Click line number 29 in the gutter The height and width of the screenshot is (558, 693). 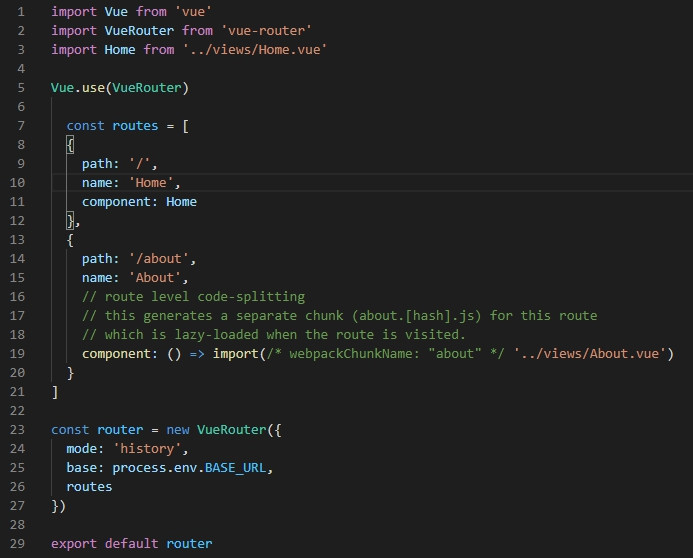(x=17, y=543)
